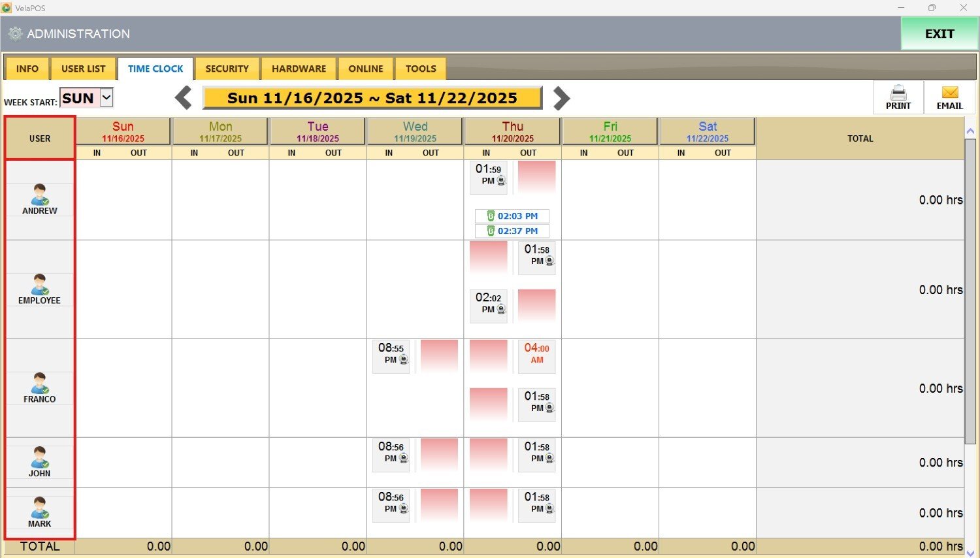Go to previous week with left arrow
Image resolution: width=980 pixels, height=558 pixels.
(x=184, y=98)
